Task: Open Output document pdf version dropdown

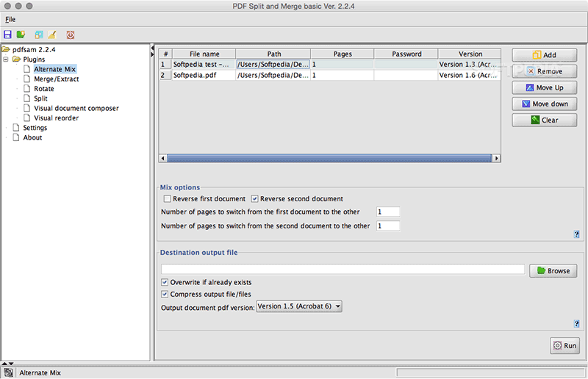Action: coord(299,306)
